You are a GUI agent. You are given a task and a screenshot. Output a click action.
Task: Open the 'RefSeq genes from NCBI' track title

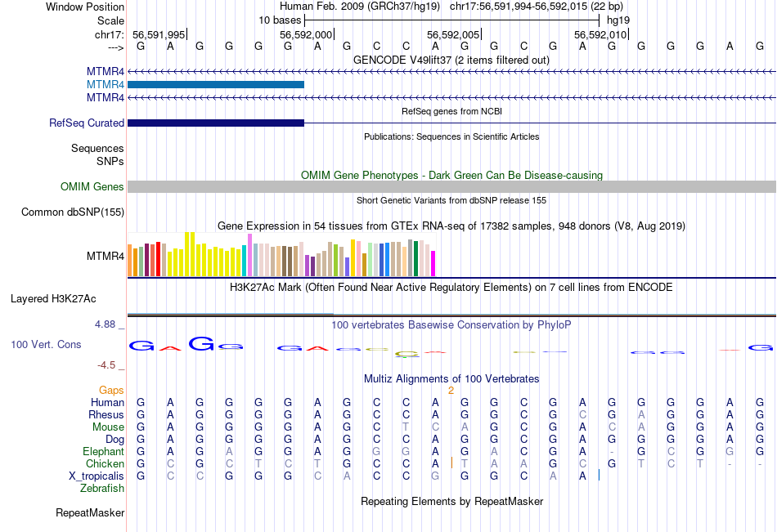coord(451,111)
